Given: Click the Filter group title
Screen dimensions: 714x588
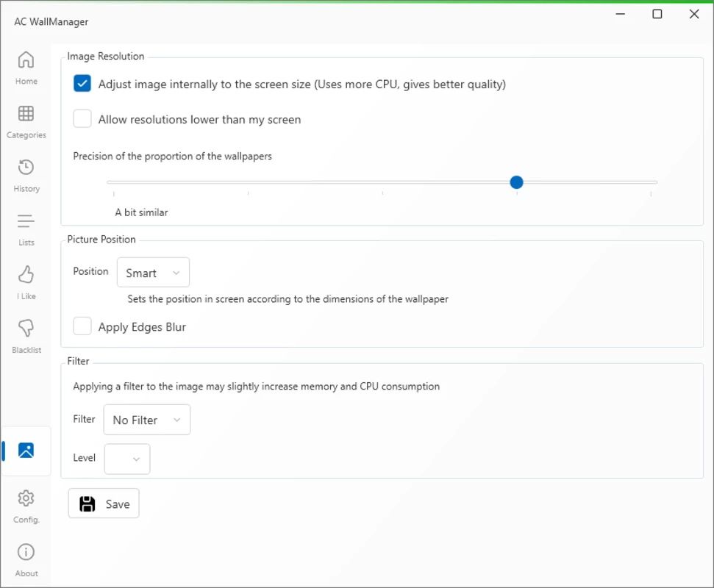Looking at the screenshot, I should tap(79, 362).
